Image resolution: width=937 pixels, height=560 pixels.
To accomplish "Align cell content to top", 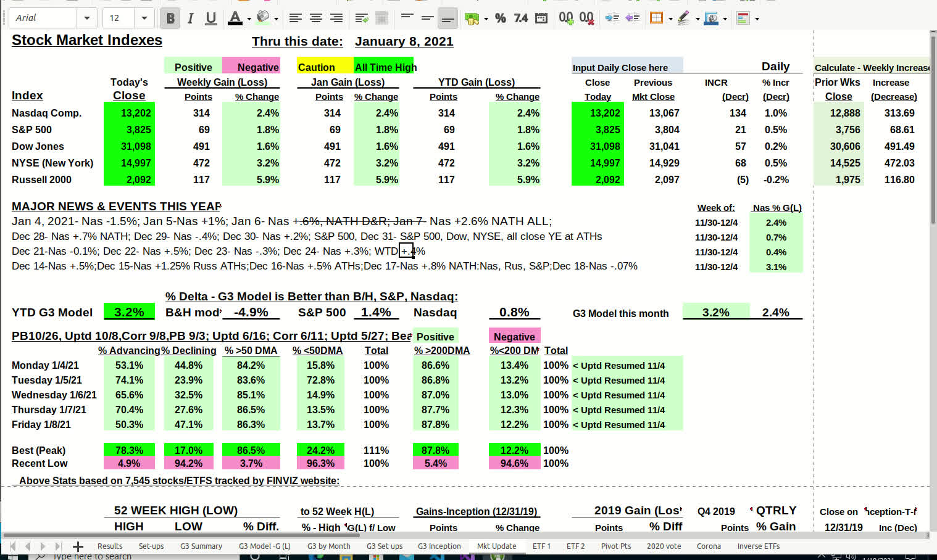I will [x=407, y=19].
